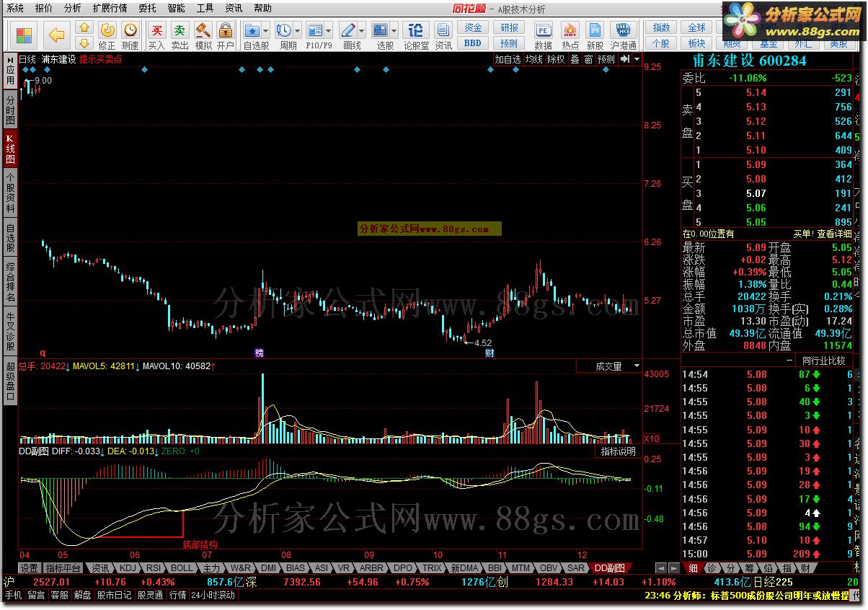Click the 研报 button

pyautogui.click(x=509, y=27)
